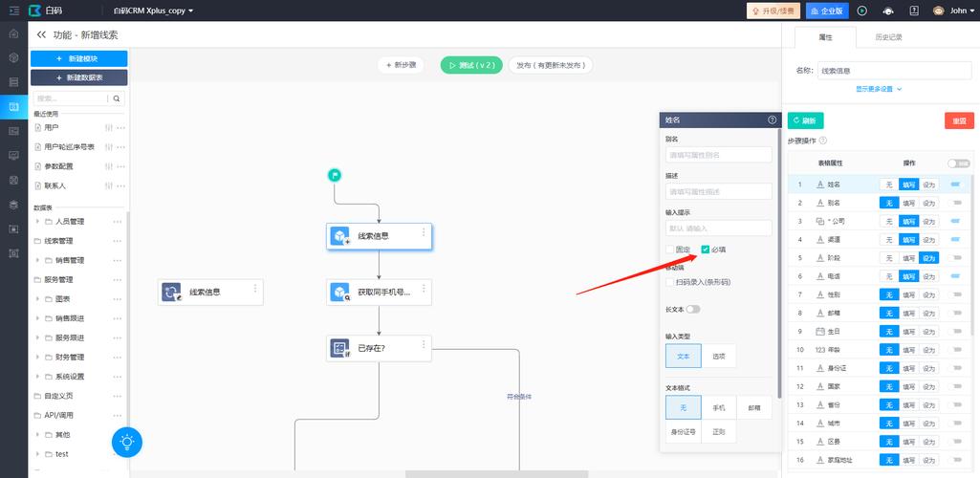This screenshot has height=478, width=980.
Task: Toggle the switch in the 姓名 row
Action: 955,185
